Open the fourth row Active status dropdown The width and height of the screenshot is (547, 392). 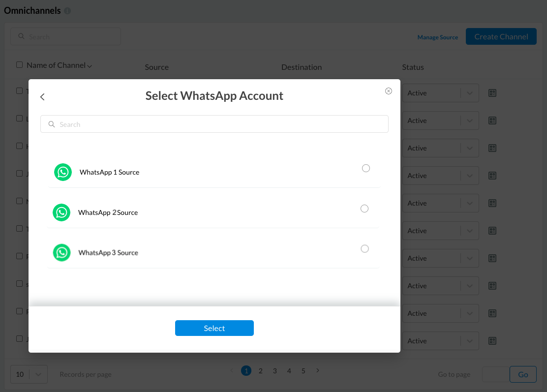(441, 176)
